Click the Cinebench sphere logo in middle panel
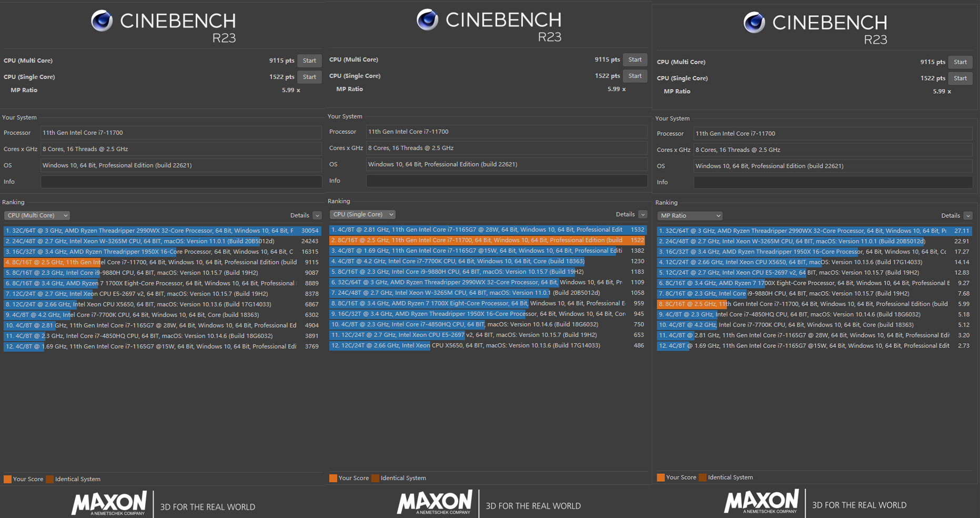The image size is (980, 518). [x=427, y=19]
